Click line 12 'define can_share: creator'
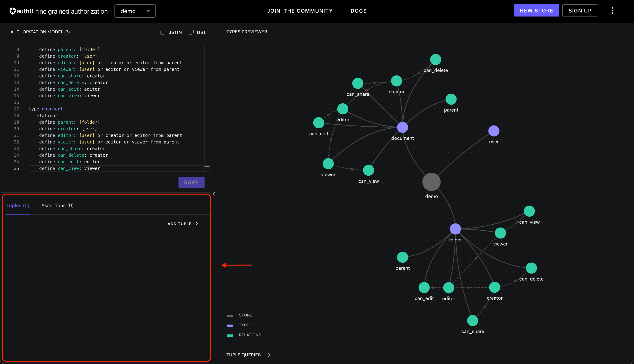The image size is (634, 364). pos(72,76)
